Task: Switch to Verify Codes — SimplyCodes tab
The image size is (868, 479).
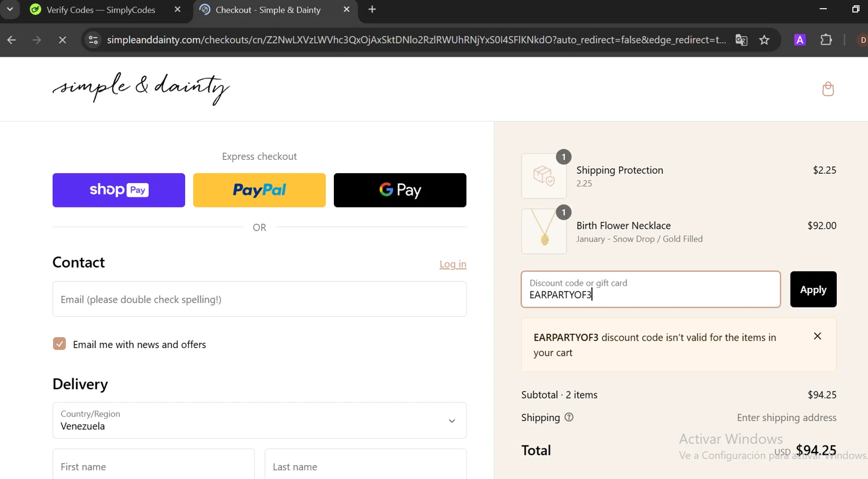Action: tap(101, 10)
